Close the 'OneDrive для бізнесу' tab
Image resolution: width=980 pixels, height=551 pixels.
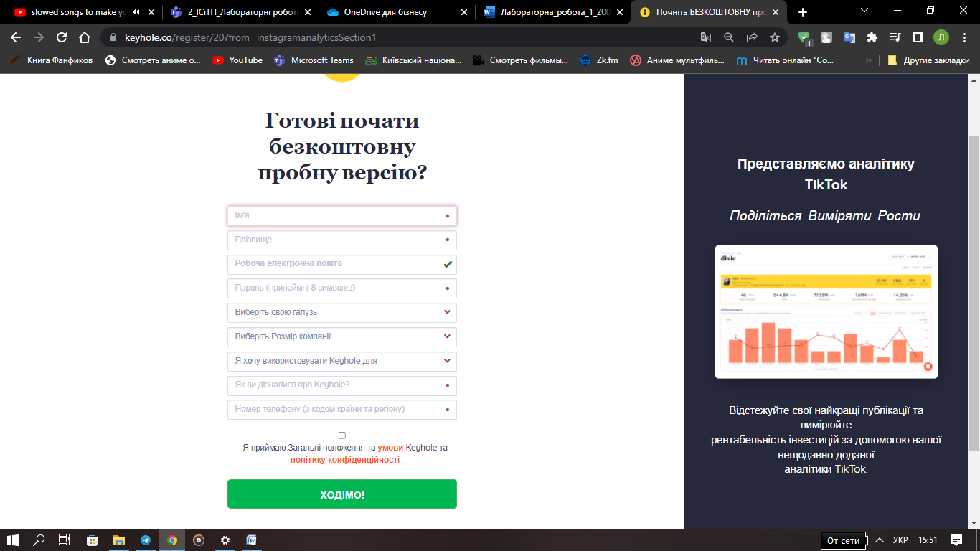(x=463, y=12)
